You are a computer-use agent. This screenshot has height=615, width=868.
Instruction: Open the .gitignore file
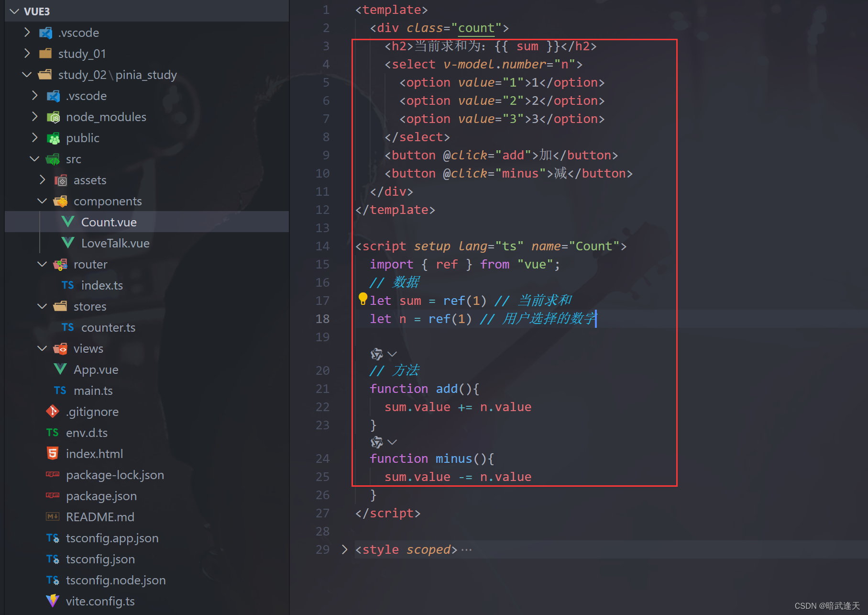[x=146, y=411]
